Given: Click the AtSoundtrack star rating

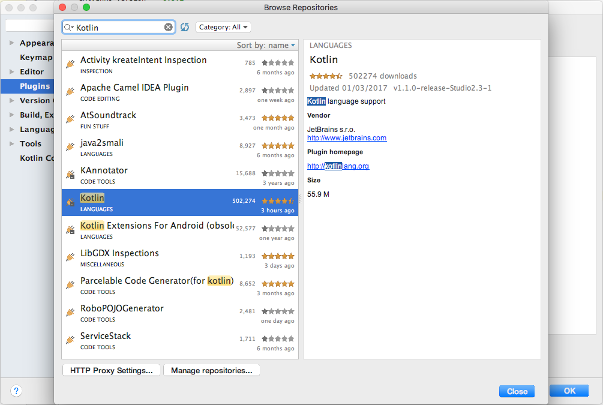Looking at the screenshot, I should pyautogui.click(x=278, y=118).
